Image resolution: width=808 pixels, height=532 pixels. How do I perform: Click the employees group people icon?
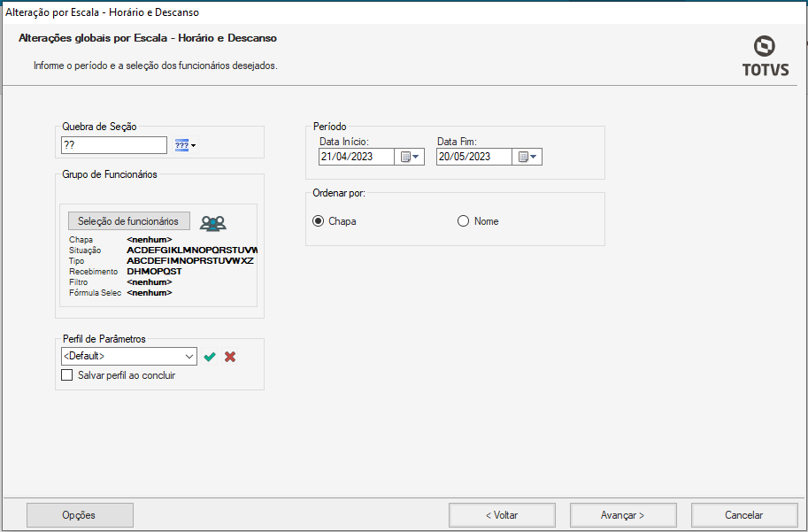[212, 223]
